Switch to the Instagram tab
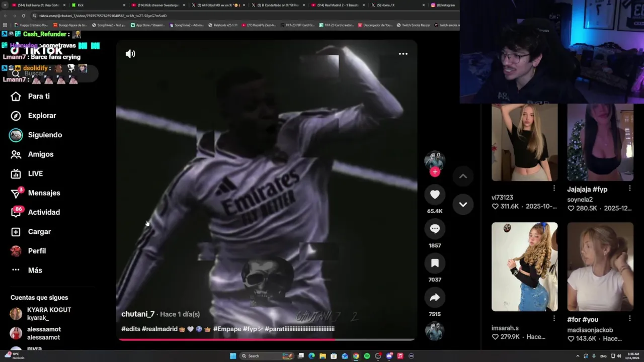The image size is (644, 362). [445, 5]
